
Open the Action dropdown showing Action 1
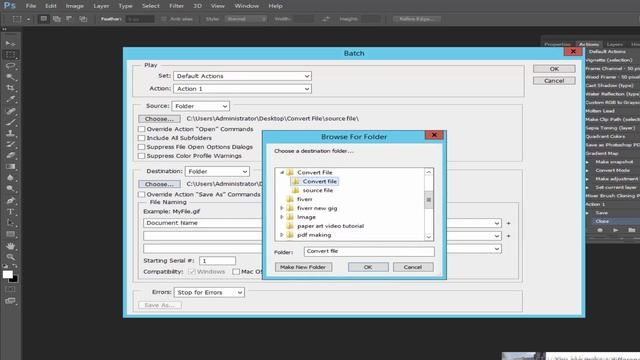click(x=242, y=89)
